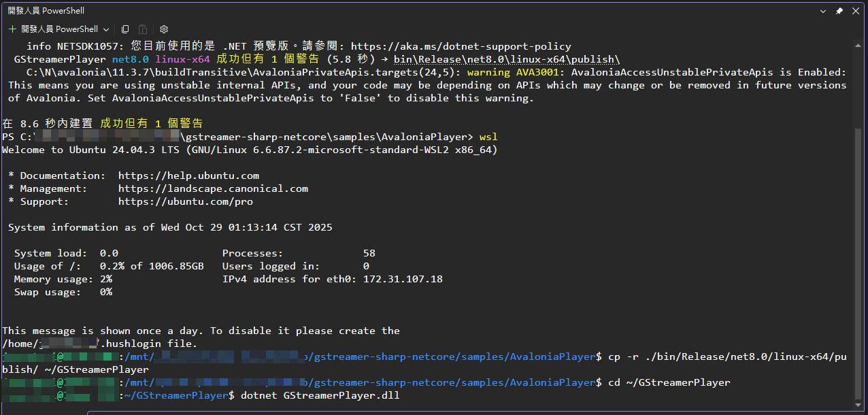Toggle auto-hide with the pin icon
The image size is (868, 415).
(x=839, y=11)
